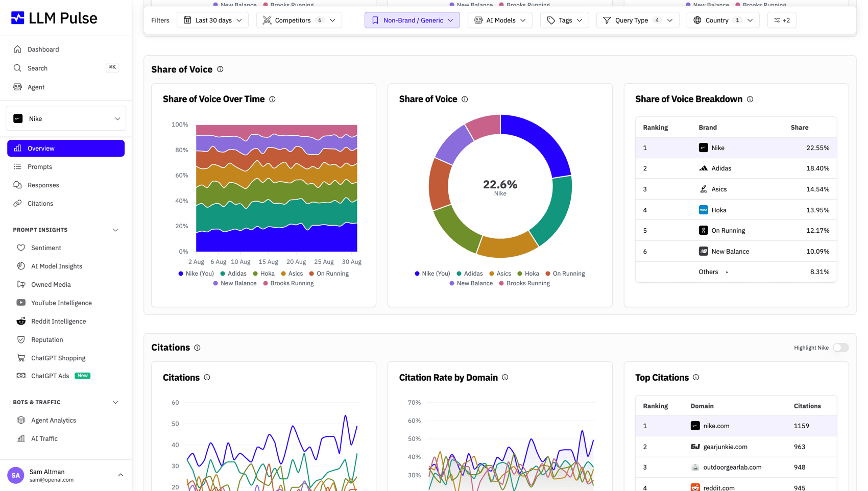This screenshot has width=868, height=491.
Task: Click the Search field in sidebar
Action: 66,68
